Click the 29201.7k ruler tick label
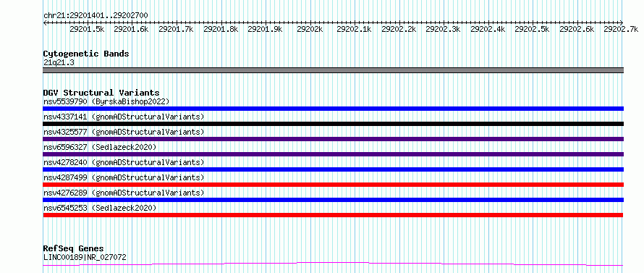This screenshot has width=644, height=273. pyautogui.click(x=176, y=29)
